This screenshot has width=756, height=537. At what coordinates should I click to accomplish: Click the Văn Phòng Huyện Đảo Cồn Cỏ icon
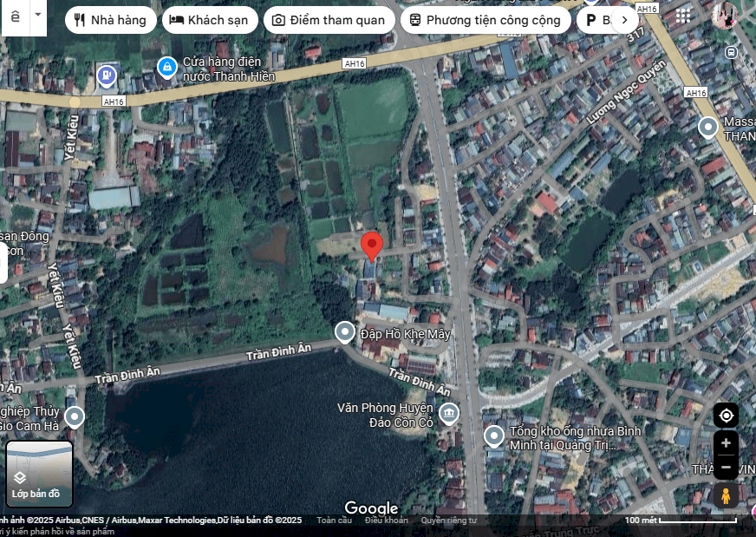coord(448,413)
